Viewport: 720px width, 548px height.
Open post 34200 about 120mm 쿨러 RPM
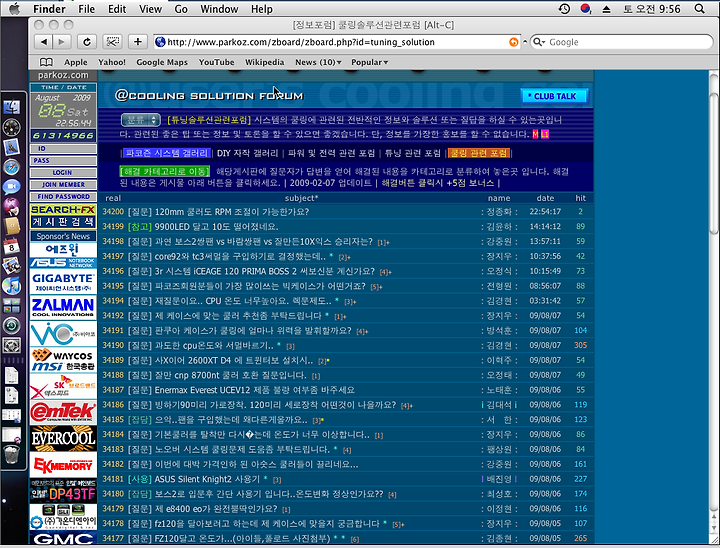point(232,212)
